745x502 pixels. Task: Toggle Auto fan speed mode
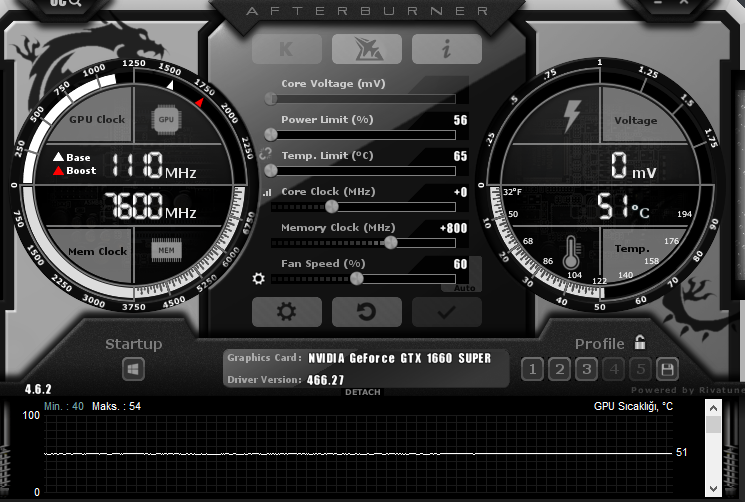pos(464,288)
